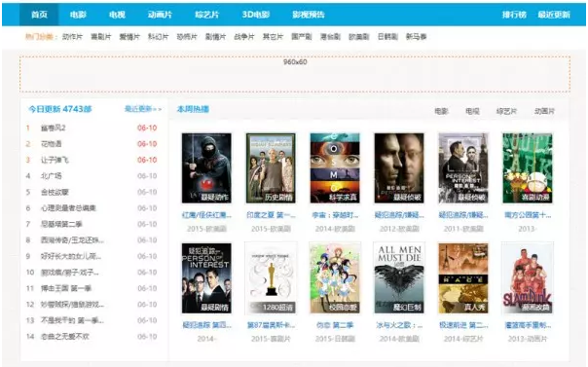Open 尼基塔第二季 list entry
The height and width of the screenshot is (367, 588).
coord(61,224)
